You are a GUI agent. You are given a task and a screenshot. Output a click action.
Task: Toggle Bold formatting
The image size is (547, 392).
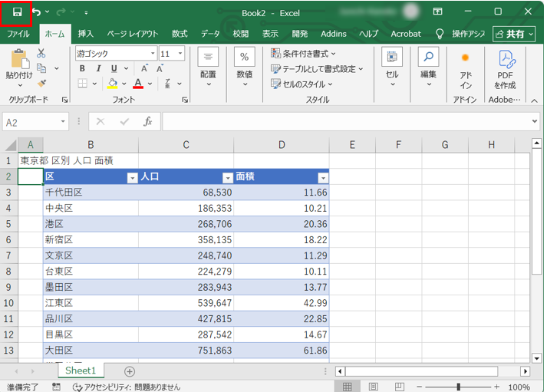click(82, 68)
